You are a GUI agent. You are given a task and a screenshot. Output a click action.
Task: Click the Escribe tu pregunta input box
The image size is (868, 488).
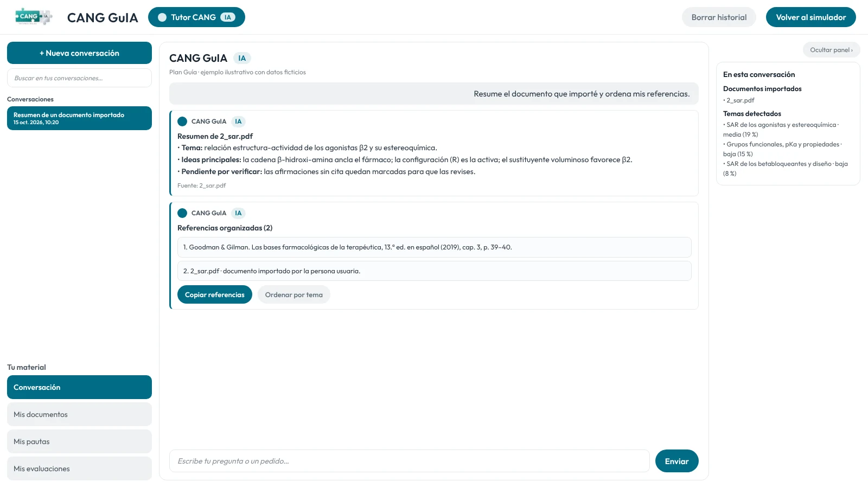coord(409,461)
